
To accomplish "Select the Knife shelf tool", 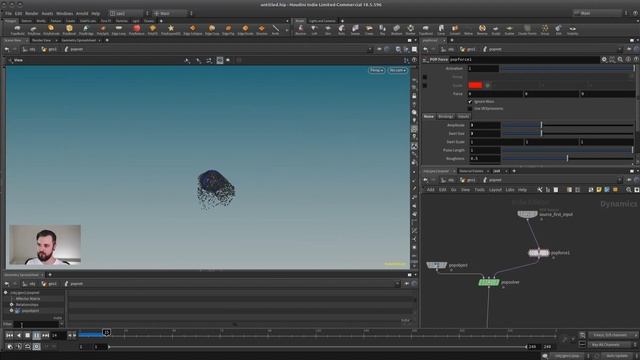I will coord(276,29).
